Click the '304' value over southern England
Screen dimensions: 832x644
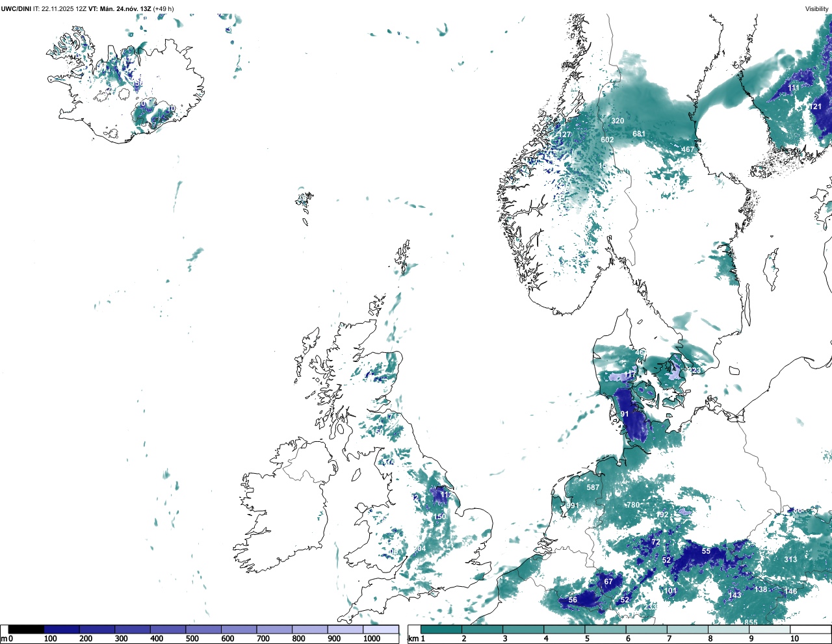420,549
